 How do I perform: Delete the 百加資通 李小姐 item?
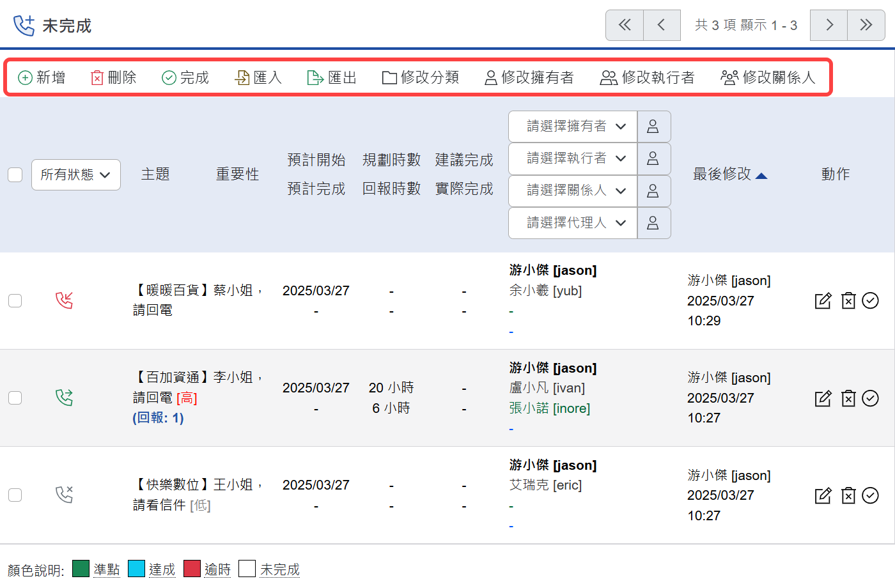coord(848,398)
